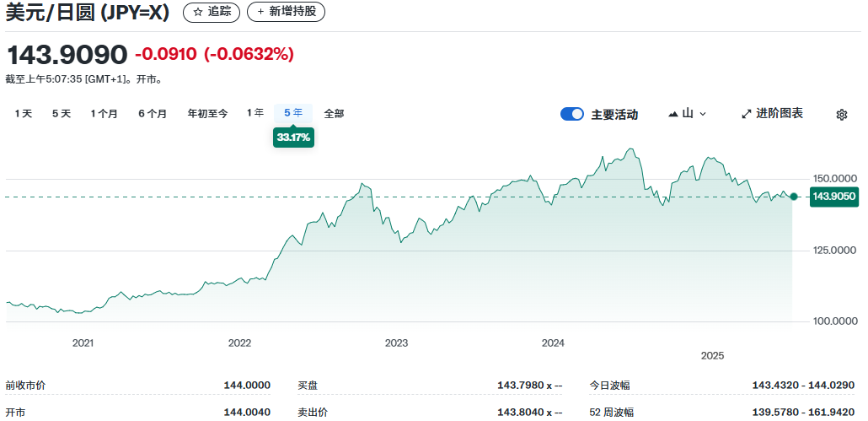Screen dimensions: 868x421
Task: Select the 全部 time range
Action: 334,114
